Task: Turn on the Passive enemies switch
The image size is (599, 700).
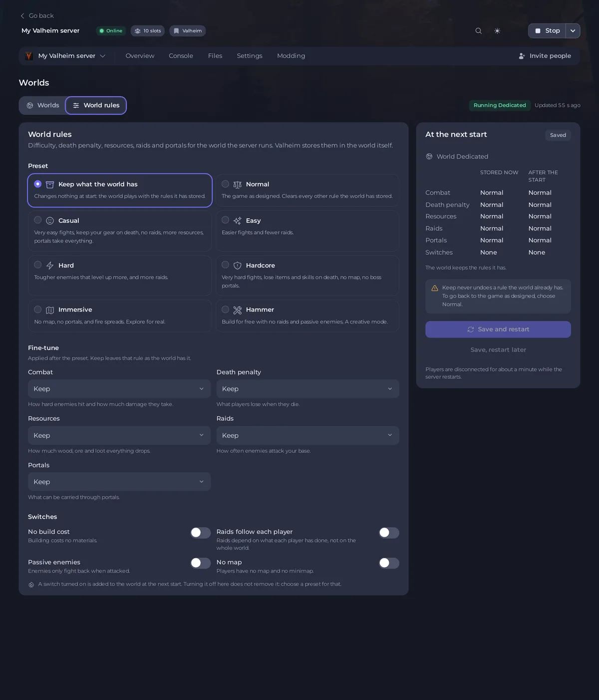Action: point(201,563)
